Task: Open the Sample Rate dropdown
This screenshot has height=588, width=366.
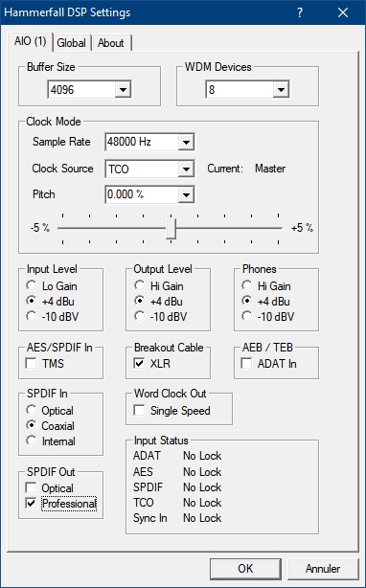Action: 186,142
